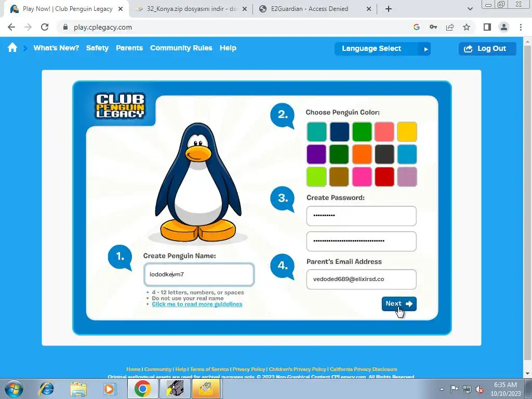Click the muted volume tray icon
Viewport: 532px width, 399px height.
[x=480, y=389]
